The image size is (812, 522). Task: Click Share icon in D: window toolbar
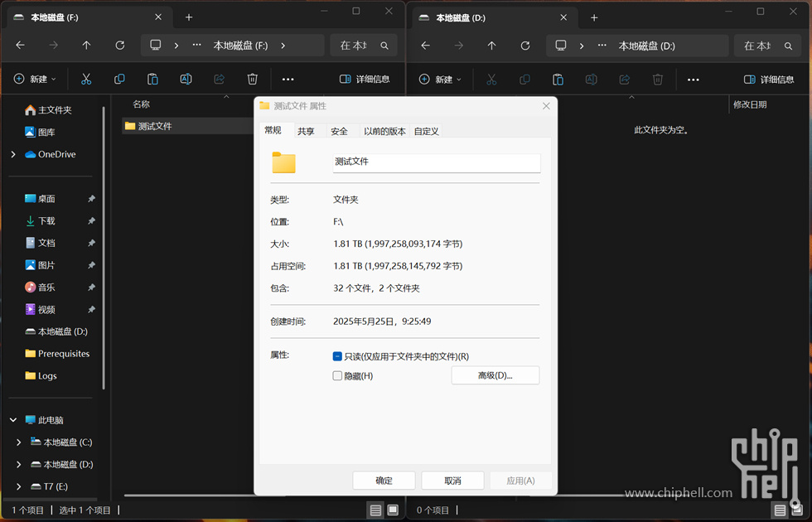pos(625,80)
